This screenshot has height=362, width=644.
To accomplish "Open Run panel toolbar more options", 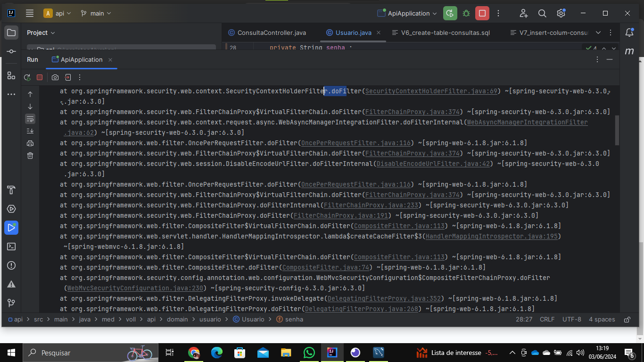I will (80, 77).
